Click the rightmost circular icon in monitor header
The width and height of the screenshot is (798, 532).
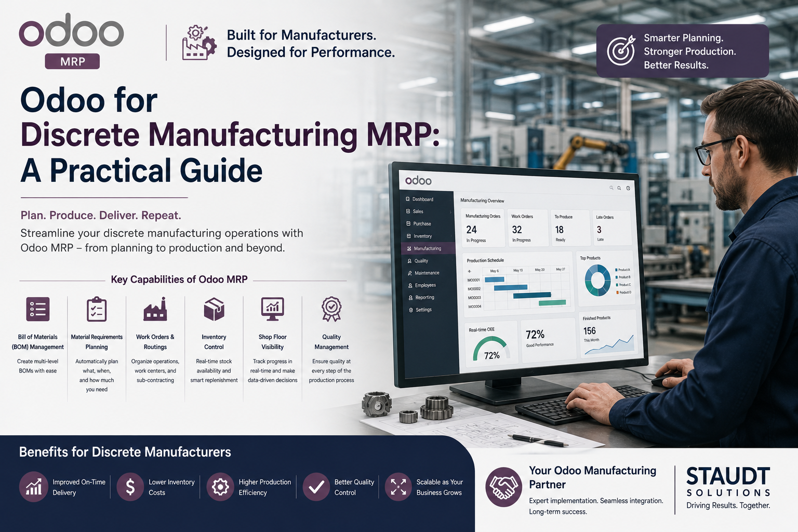(x=628, y=188)
